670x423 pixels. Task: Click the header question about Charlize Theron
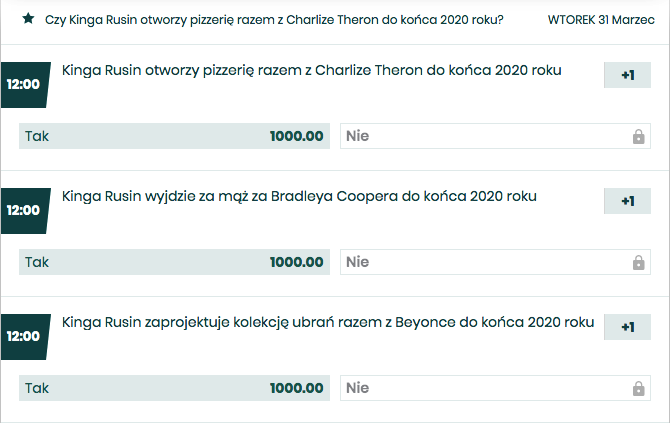tap(274, 19)
